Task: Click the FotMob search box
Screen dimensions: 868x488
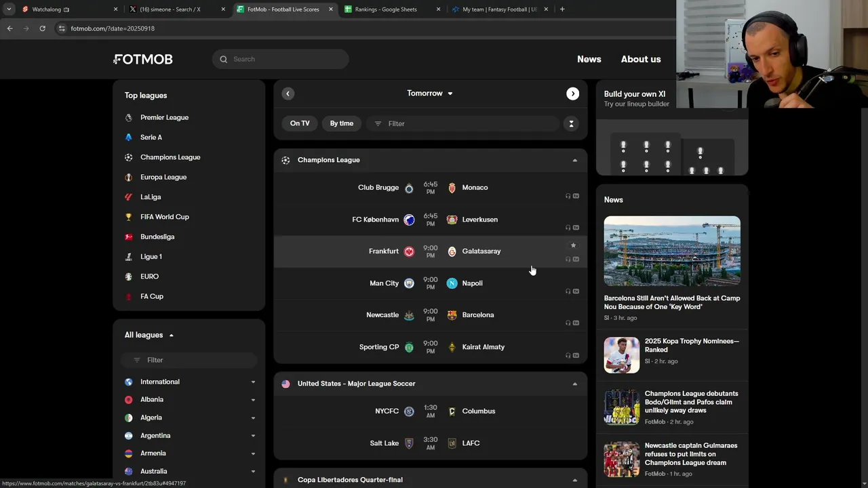Action: 281,59
